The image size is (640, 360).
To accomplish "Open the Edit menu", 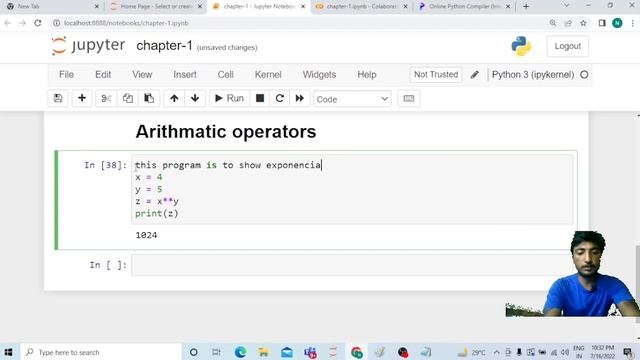I will pyautogui.click(x=103, y=75).
